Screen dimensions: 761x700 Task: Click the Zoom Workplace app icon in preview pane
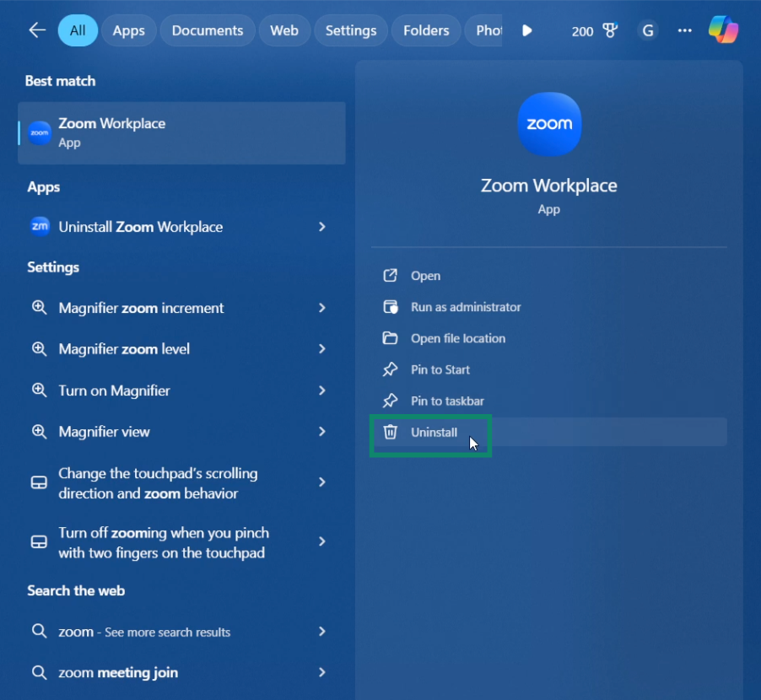coord(549,123)
